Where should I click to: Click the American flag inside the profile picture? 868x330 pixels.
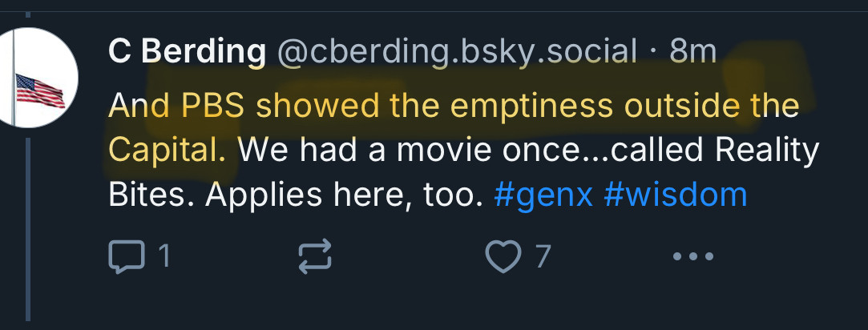click(x=40, y=91)
